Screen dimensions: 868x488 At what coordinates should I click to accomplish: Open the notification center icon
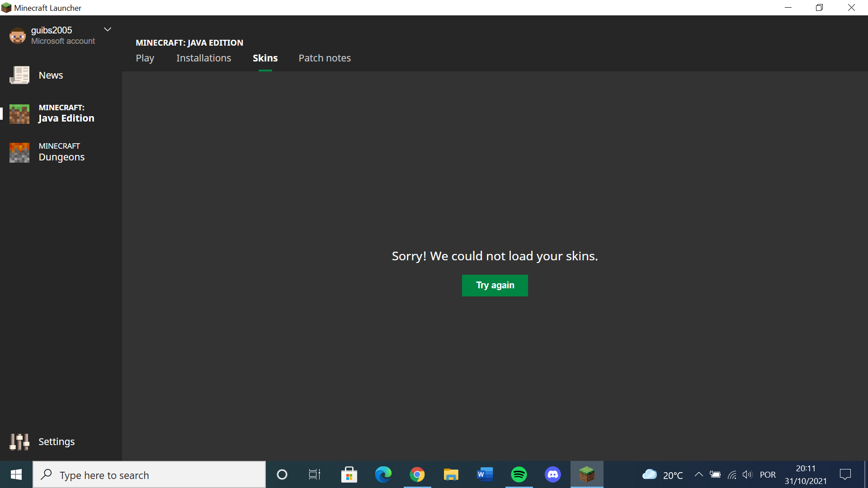point(845,474)
